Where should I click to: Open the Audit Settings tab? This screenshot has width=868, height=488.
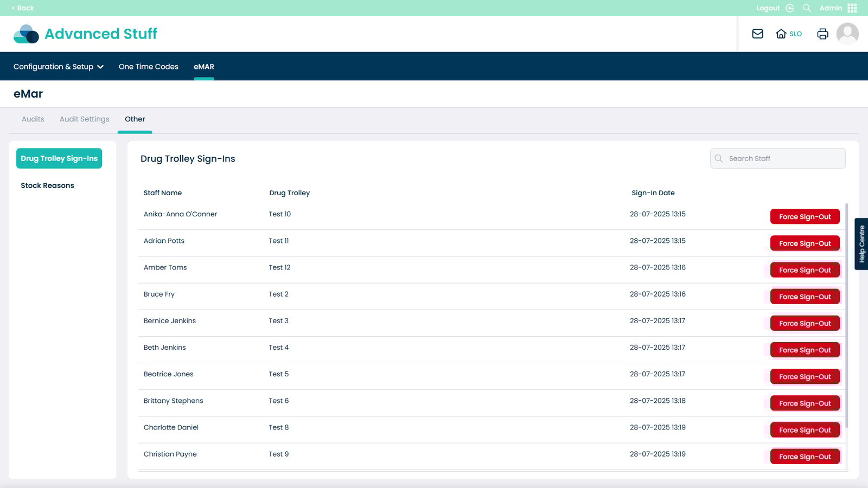[84, 119]
